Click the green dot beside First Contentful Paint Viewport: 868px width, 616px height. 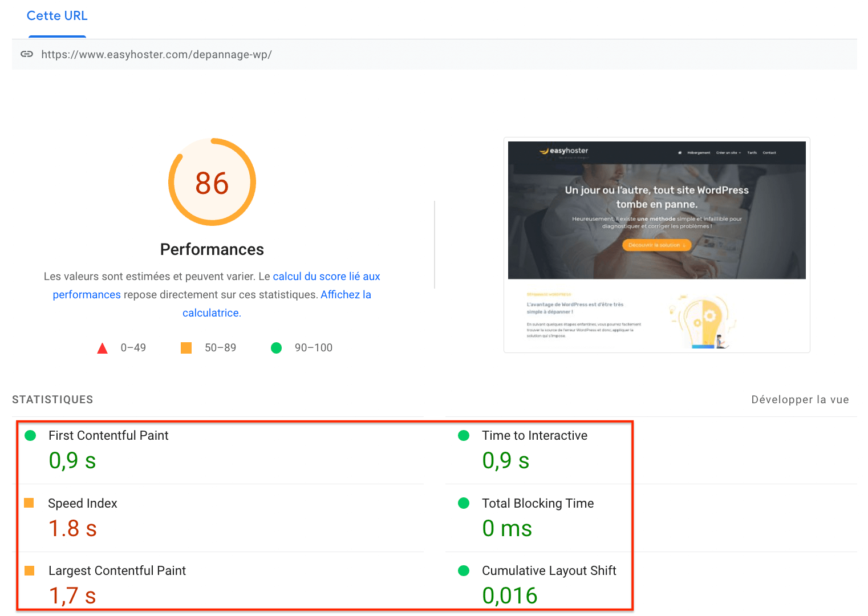coord(30,435)
